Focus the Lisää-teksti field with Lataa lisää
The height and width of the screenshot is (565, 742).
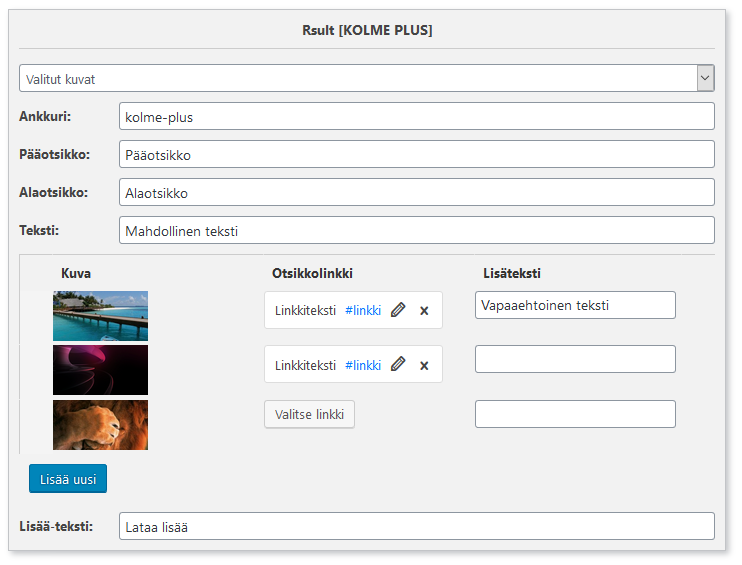[x=416, y=526]
